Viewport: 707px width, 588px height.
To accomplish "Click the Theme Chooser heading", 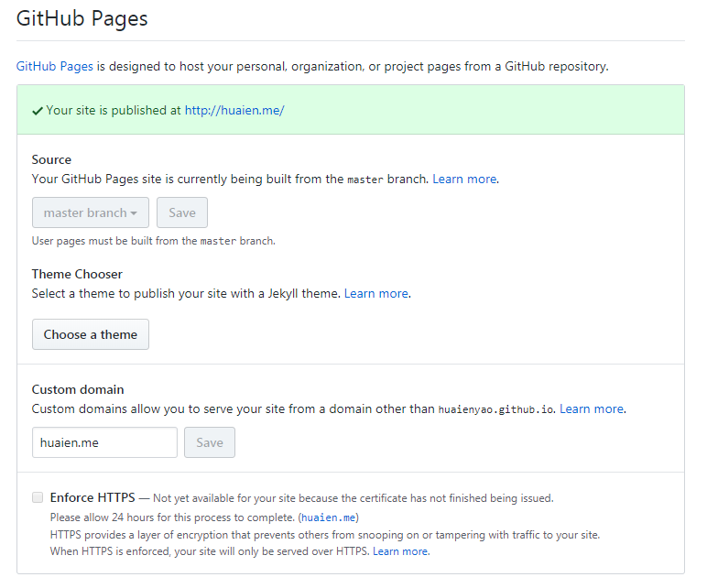I will point(77,274).
